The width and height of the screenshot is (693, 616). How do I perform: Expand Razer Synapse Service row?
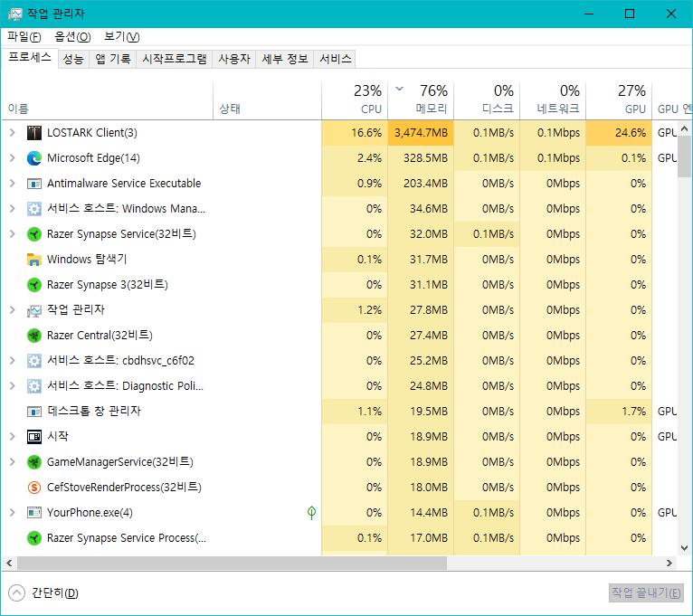click(x=13, y=233)
